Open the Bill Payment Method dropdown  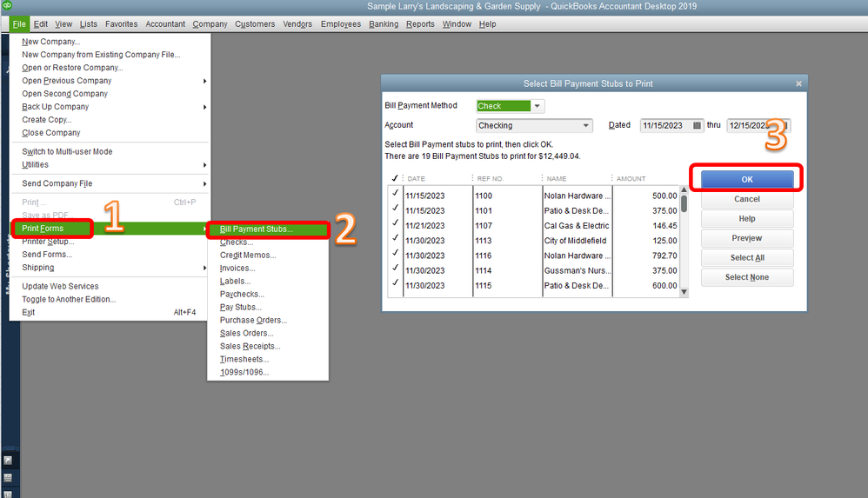point(537,106)
